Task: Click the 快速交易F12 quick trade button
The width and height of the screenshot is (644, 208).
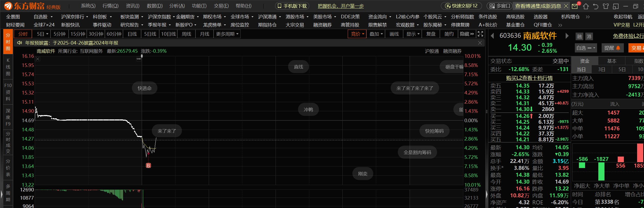Action: tap(461, 6)
